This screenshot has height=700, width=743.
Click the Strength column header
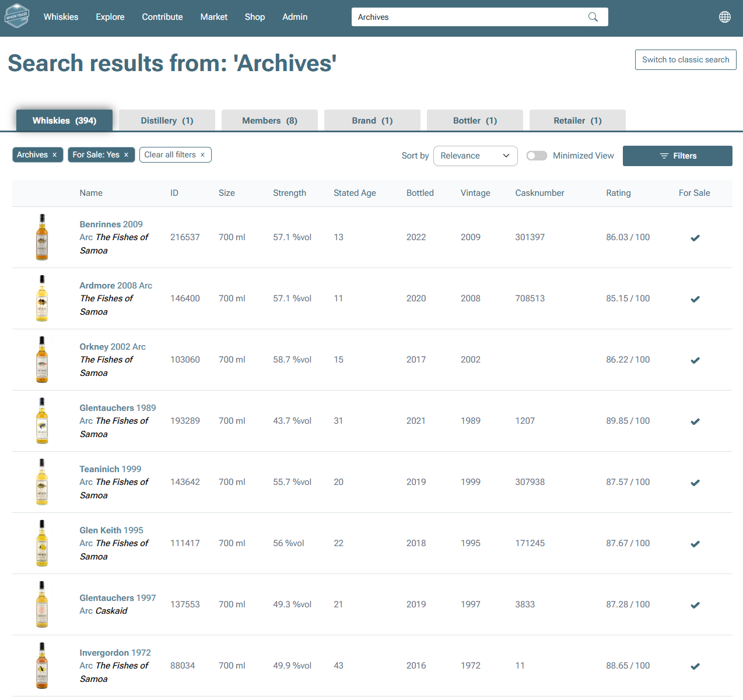tap(289, 193)
